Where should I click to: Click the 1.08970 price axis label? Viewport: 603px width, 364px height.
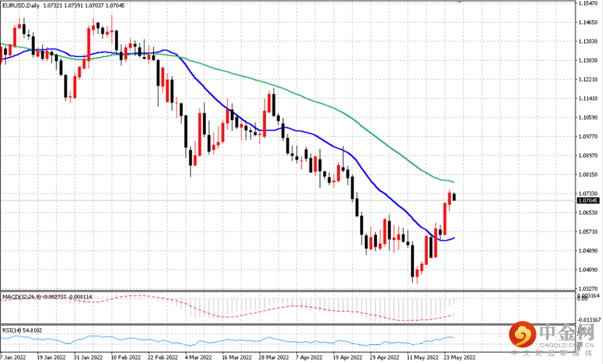pyautogui.click(x=589, y=156)
